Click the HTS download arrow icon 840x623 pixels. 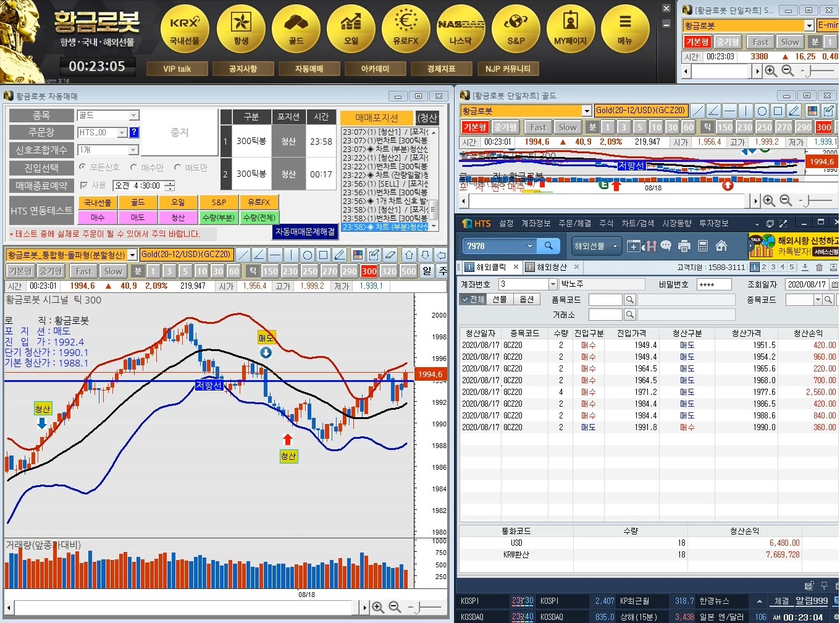[x=805, y=267]
